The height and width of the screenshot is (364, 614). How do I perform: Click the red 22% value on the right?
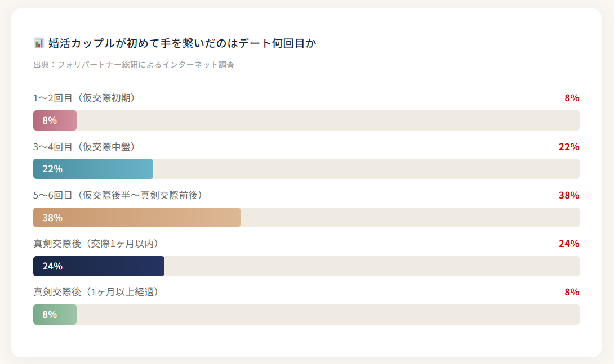coord(569,147)
